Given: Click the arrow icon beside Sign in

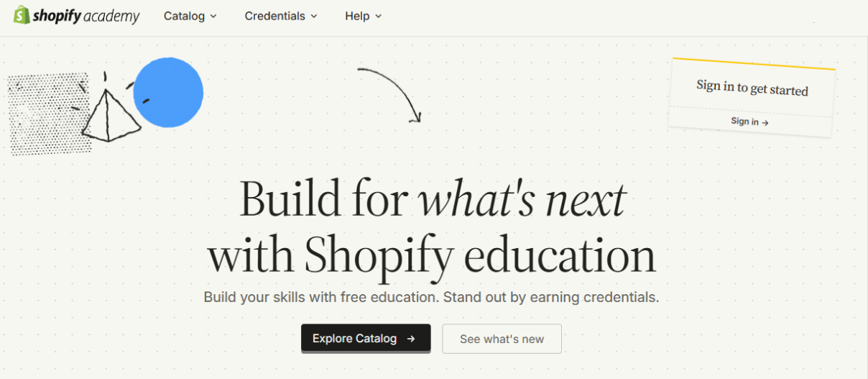Looking at the screenshot, I should point(765,123).
